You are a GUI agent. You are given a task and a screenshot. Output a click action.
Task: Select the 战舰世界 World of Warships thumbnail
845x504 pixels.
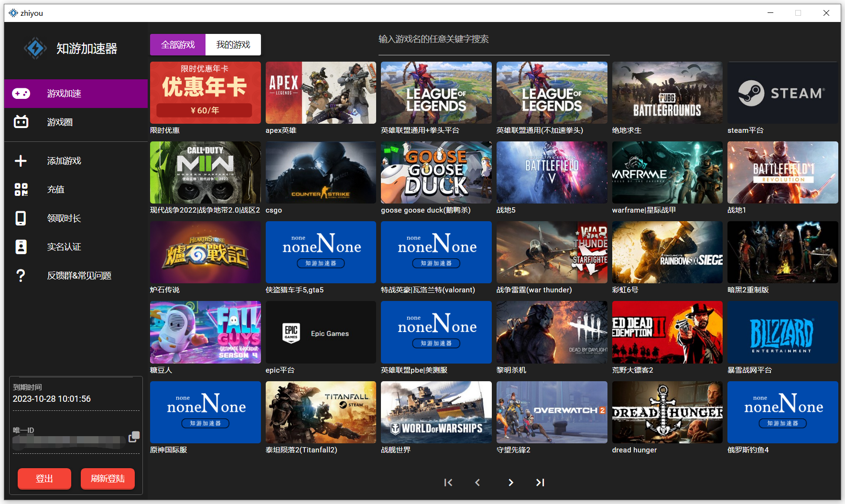pyautogui.click(x=436, y=412)
